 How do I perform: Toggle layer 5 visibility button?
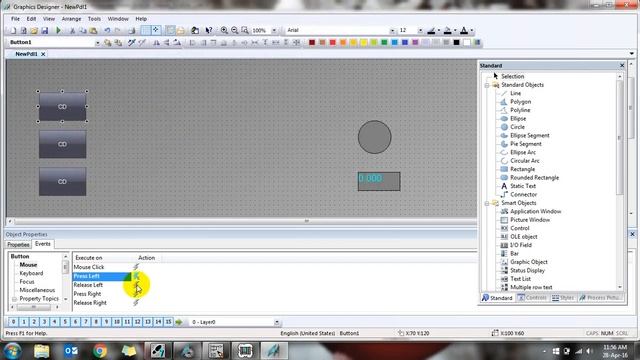point(65,322)
